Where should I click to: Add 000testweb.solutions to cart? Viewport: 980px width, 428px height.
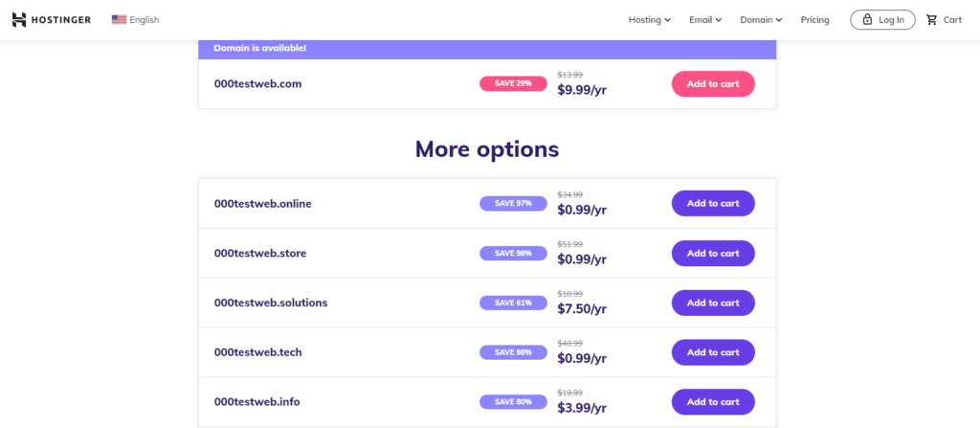[x=713, y=303]
